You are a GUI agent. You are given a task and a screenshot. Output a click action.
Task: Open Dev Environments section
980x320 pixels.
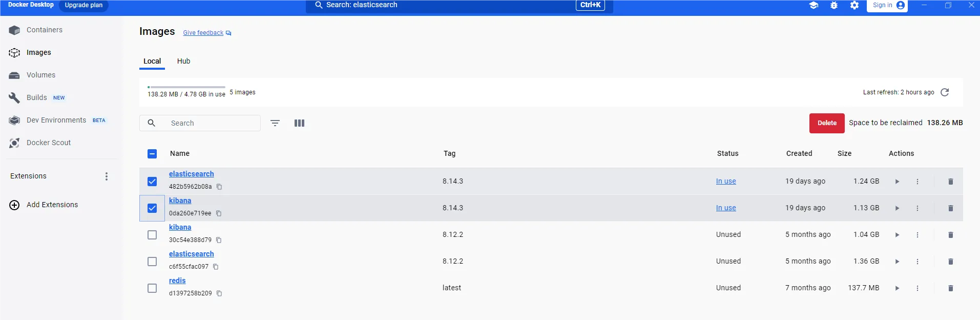click(x=56, y=120)
